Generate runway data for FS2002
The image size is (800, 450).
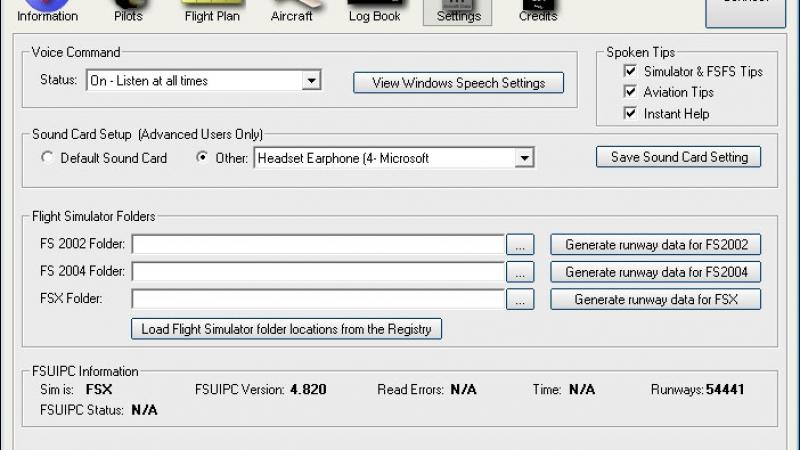[x=656, y=244]
